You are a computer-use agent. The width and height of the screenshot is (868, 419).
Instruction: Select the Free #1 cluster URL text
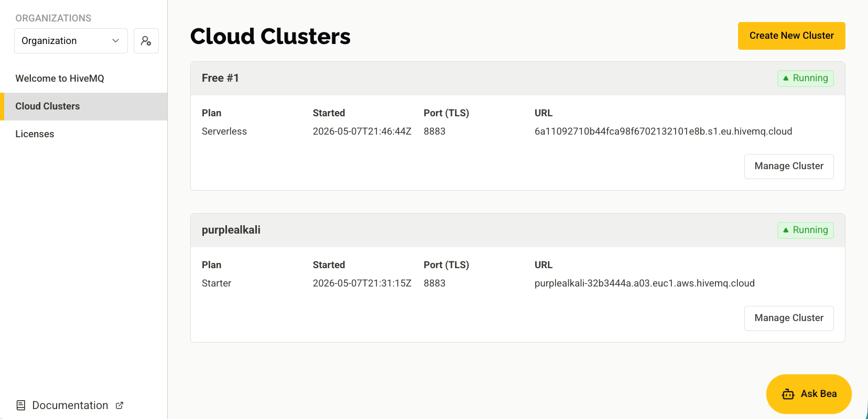click(663, 131)
